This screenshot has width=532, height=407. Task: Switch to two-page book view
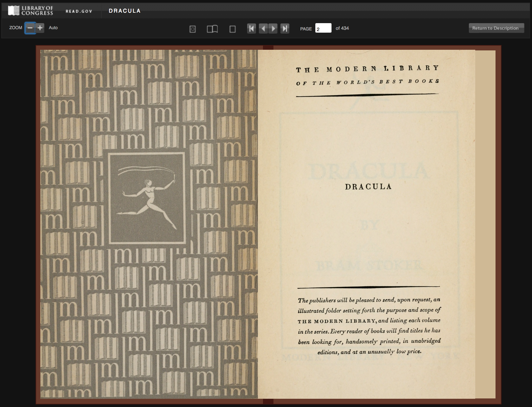tap(213, 29)
